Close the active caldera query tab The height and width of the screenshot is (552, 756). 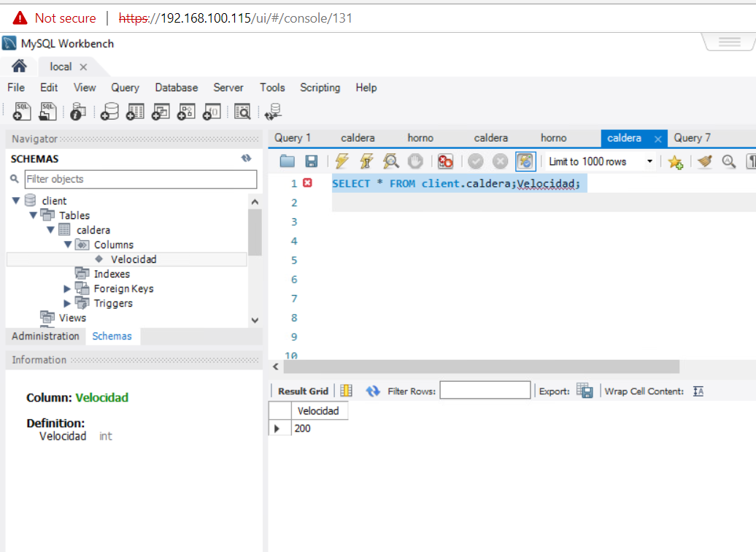657,139
